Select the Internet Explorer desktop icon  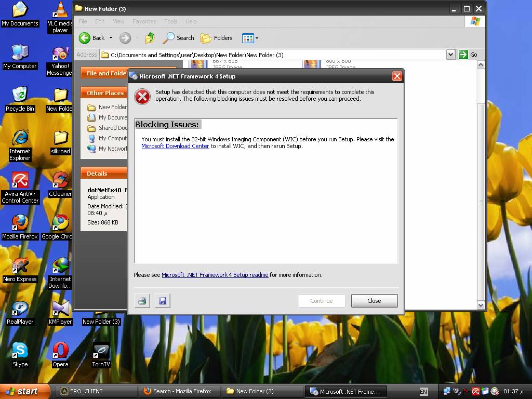(20, 145)
